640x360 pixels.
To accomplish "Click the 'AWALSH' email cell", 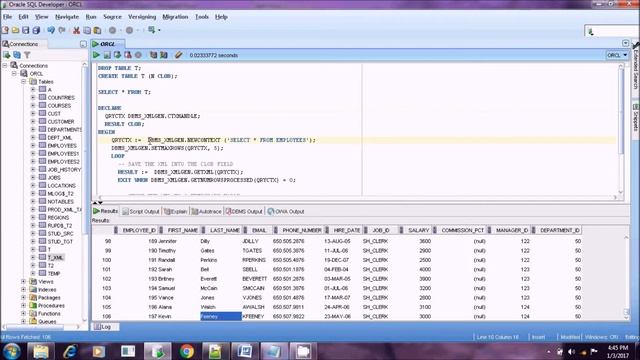I will coord(253,307).
